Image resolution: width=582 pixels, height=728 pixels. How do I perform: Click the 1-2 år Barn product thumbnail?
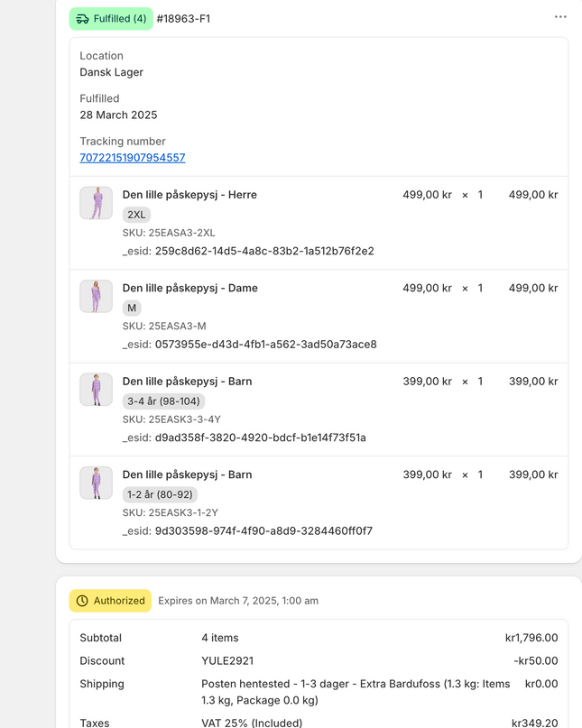coord(96,483)
